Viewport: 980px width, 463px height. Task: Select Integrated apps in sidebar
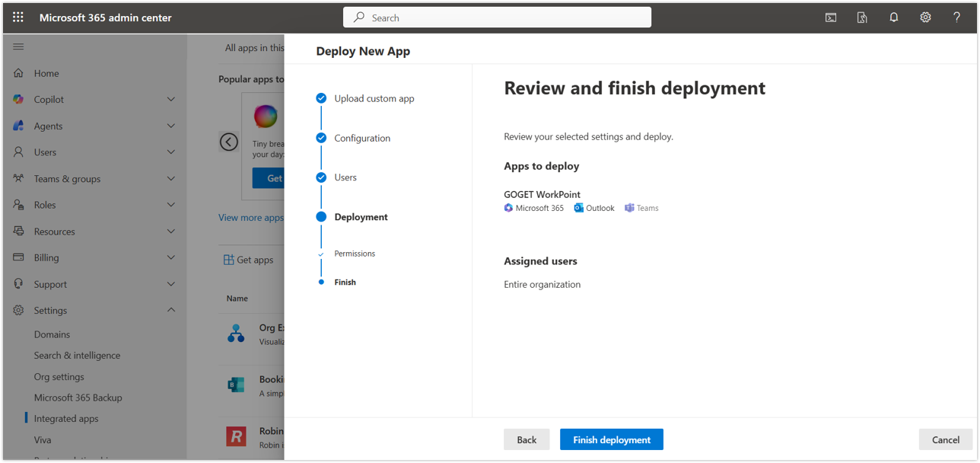66,418
